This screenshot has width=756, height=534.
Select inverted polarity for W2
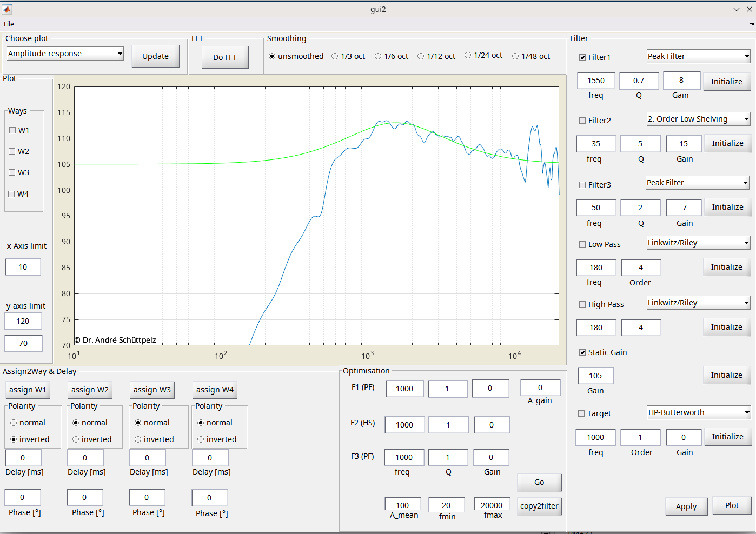(x=91, y=439)
